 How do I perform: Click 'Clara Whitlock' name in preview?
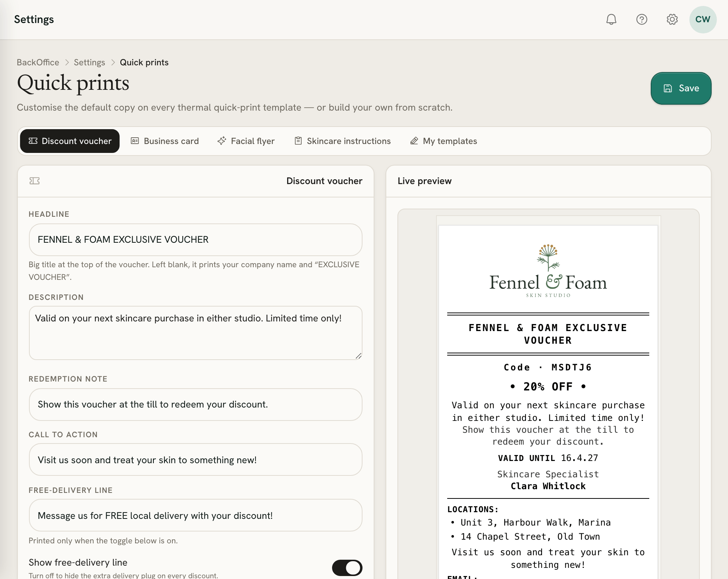click(548, 486)
